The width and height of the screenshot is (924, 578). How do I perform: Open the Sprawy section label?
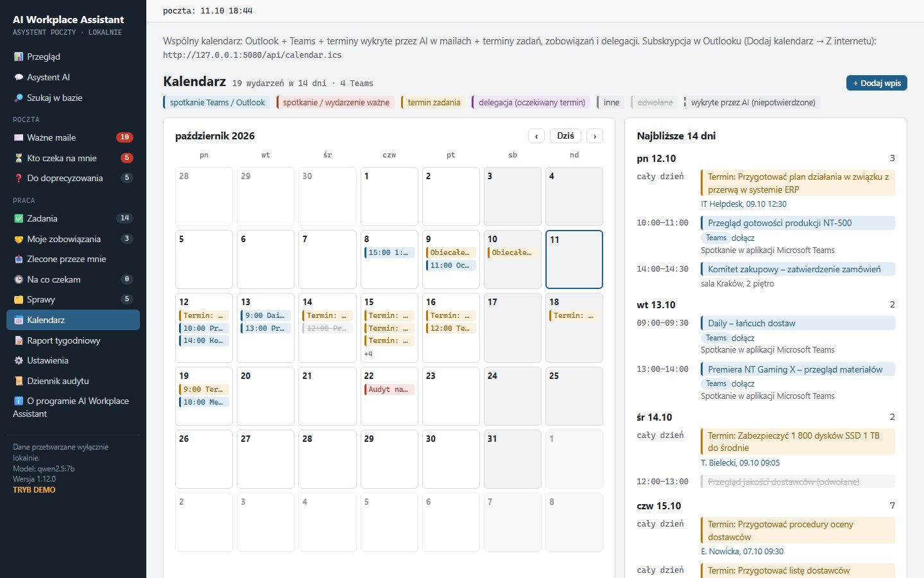tap(41, 299)
